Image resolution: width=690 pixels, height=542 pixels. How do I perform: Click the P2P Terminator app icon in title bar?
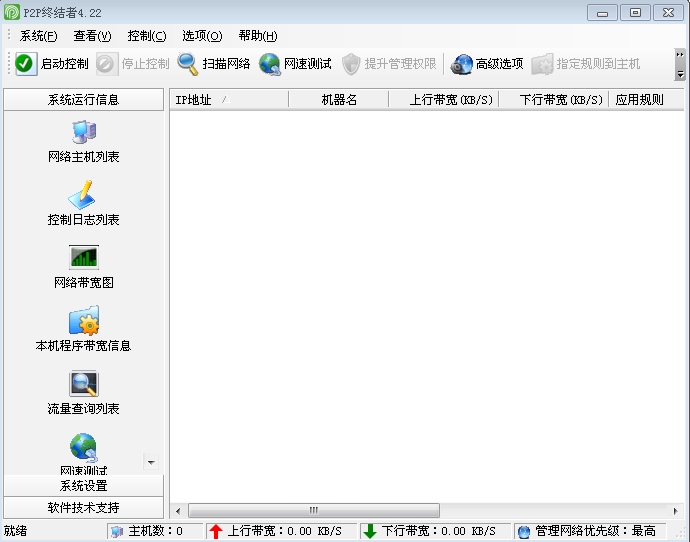click(12, 12)
